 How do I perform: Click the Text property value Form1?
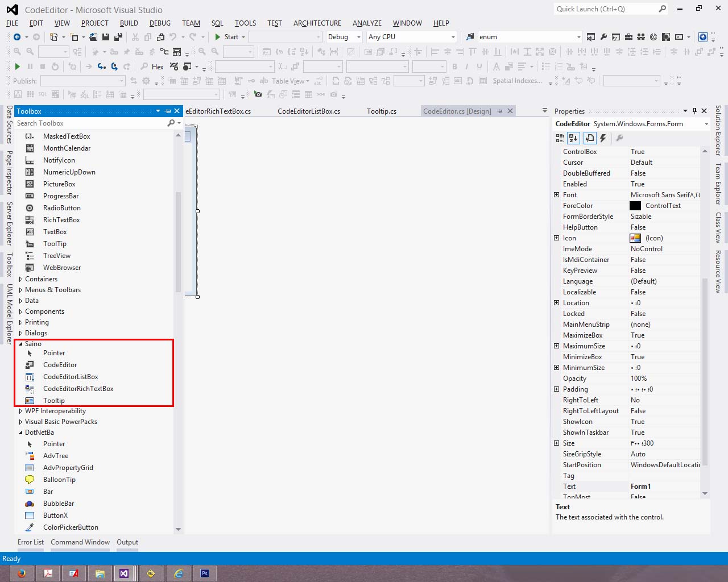pos(640,487)
